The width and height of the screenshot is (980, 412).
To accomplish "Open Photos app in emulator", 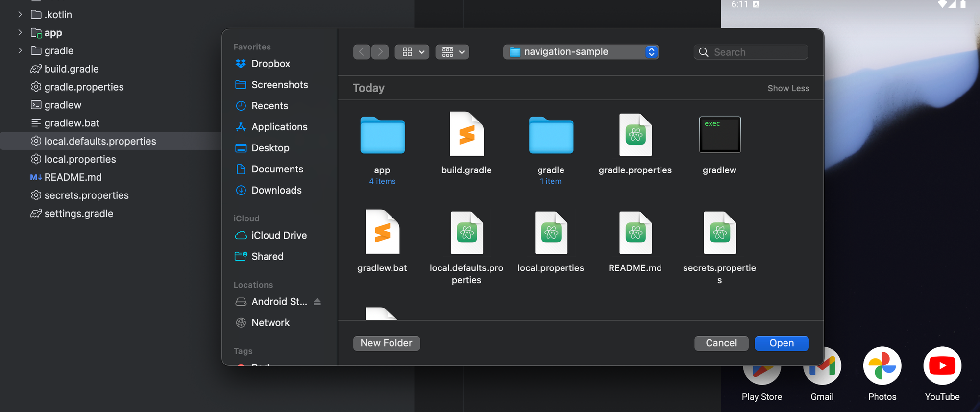I will pos(882,375).
